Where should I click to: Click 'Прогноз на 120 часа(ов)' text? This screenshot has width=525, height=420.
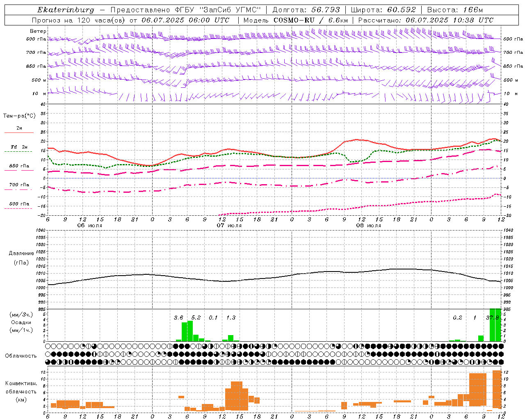[x=79, y=20]
